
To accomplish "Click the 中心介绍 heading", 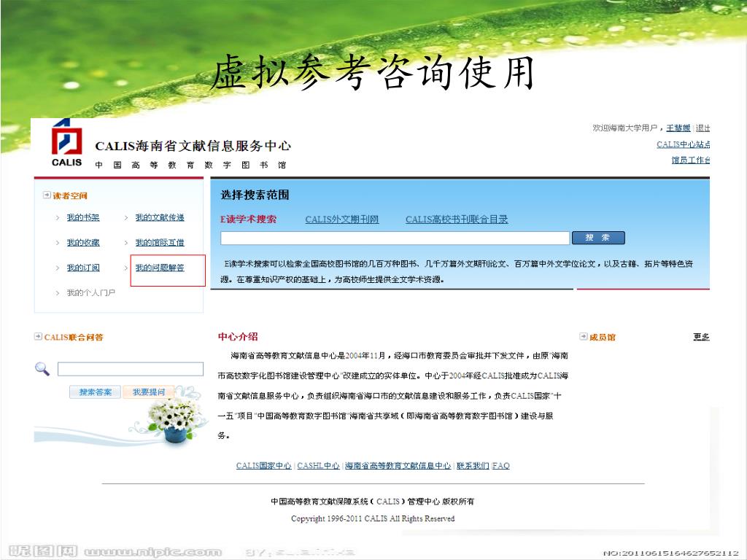I will [238, 336].
